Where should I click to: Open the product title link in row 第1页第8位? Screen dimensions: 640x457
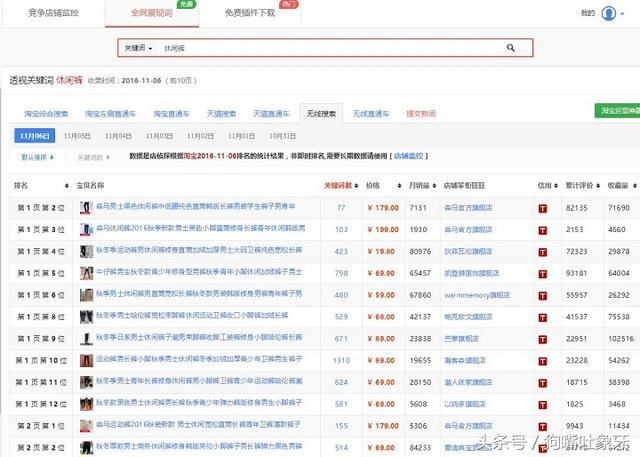click(x=192, y=315)
